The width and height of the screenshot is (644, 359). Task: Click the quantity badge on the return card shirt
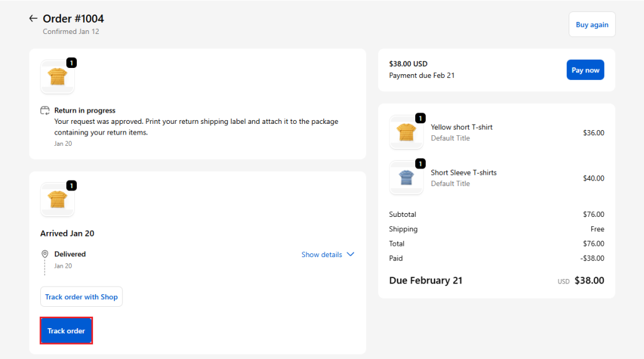click(x=72, y=63)
